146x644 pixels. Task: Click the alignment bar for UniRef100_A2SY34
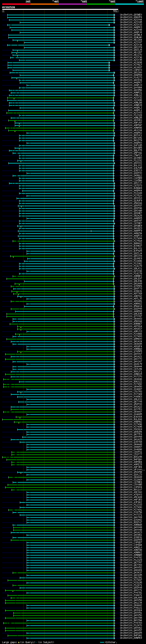pos(59,45)
